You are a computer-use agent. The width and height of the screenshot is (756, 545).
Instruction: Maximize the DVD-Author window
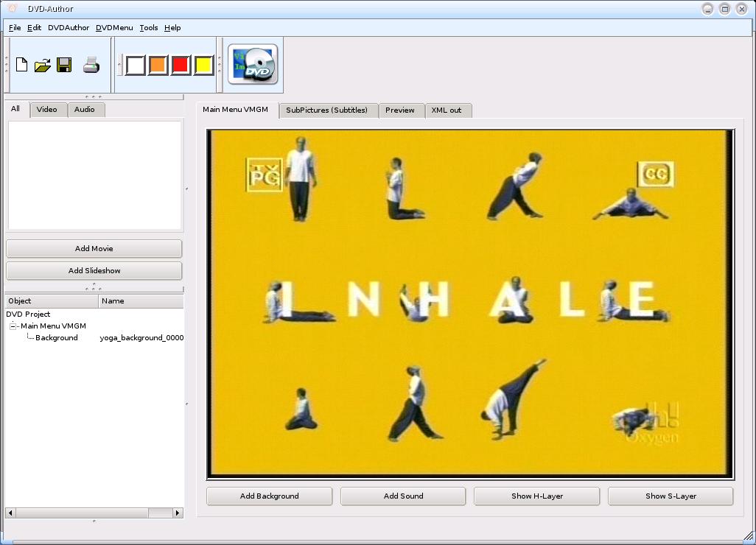click(x=724, y=9)
